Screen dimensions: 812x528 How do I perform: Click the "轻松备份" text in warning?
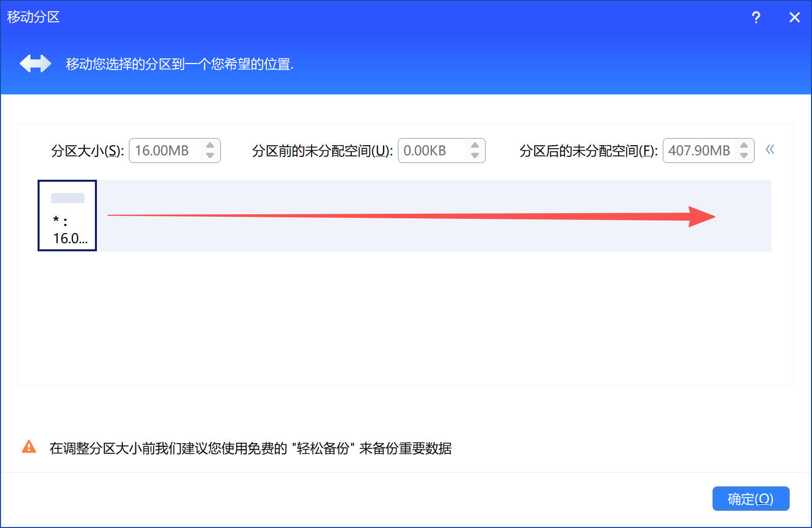tap(323, 448)
